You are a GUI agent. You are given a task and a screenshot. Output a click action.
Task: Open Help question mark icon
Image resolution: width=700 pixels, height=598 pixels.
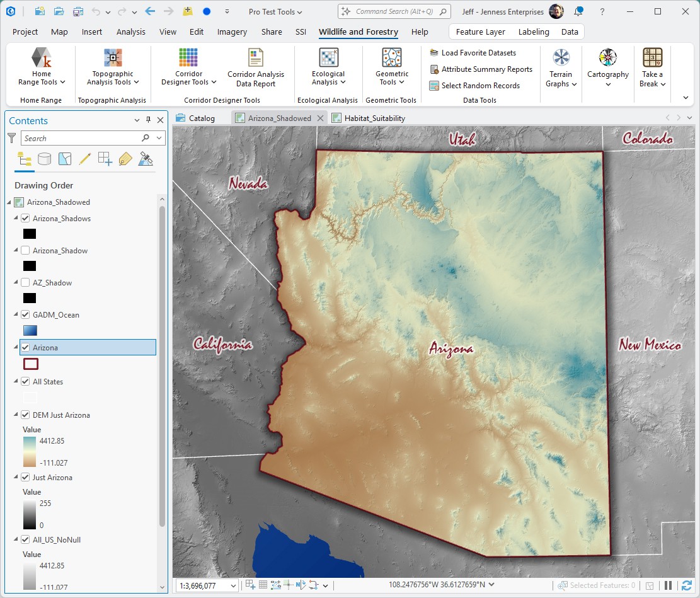click(602, 11)
